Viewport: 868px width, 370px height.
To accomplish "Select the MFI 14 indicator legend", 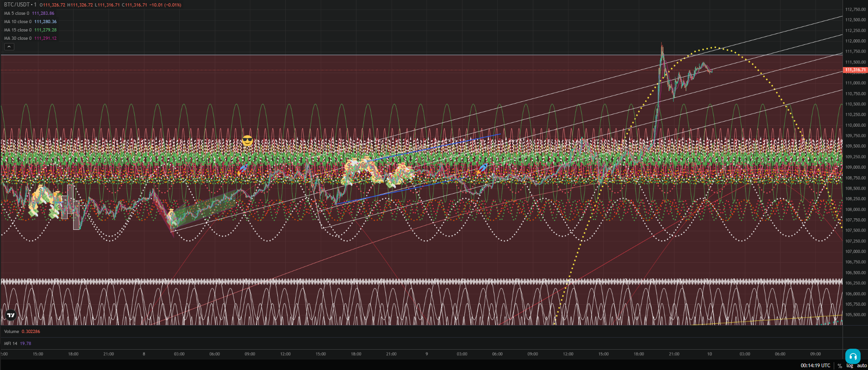I will 11,344.
